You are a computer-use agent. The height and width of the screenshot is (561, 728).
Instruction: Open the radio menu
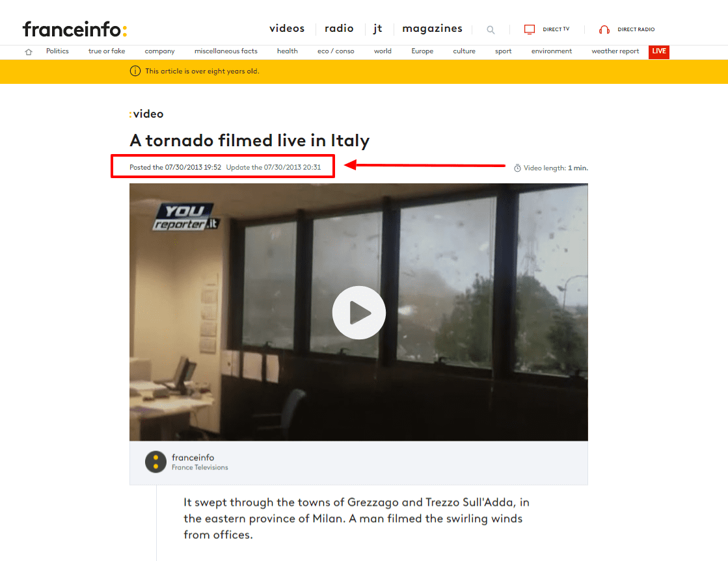339,29
